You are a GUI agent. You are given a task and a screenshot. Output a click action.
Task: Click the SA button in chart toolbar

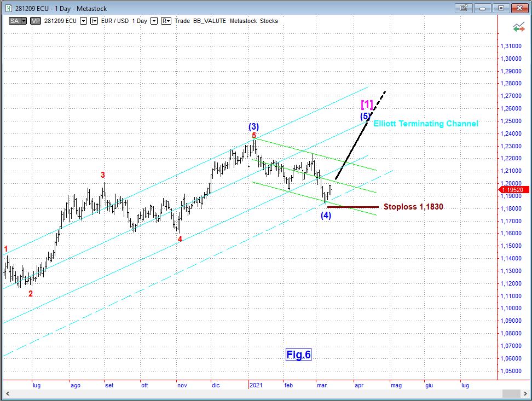point(15,21)
